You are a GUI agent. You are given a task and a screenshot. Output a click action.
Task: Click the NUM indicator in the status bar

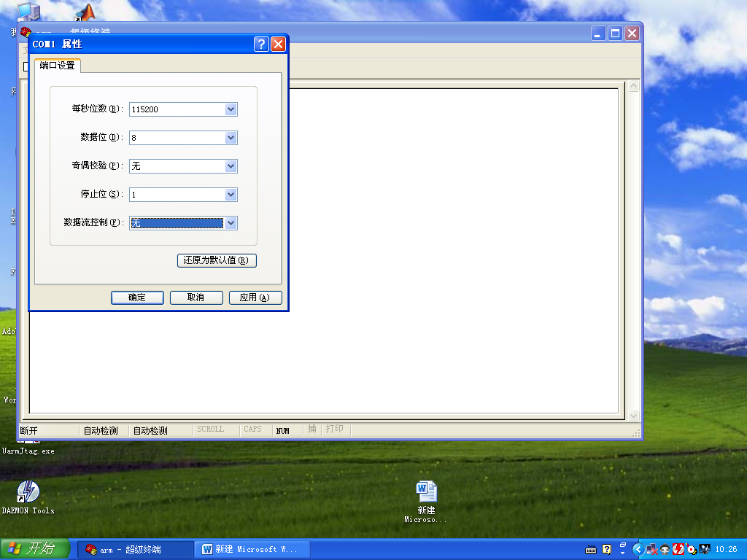(x=282, y=430)
